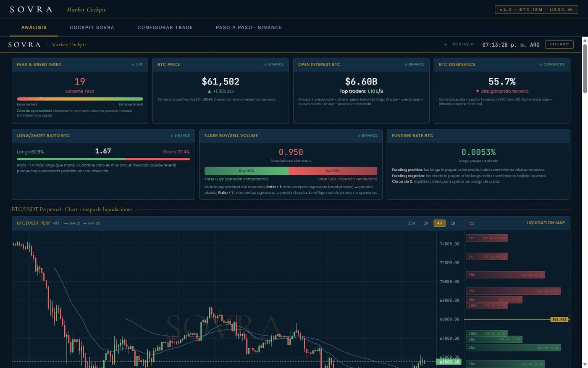This screenshot has width=588, height=368.
Task: Click the Taker Sells (agresión vendedora) label
Action: pyautogui.click(x=347, y=179)
